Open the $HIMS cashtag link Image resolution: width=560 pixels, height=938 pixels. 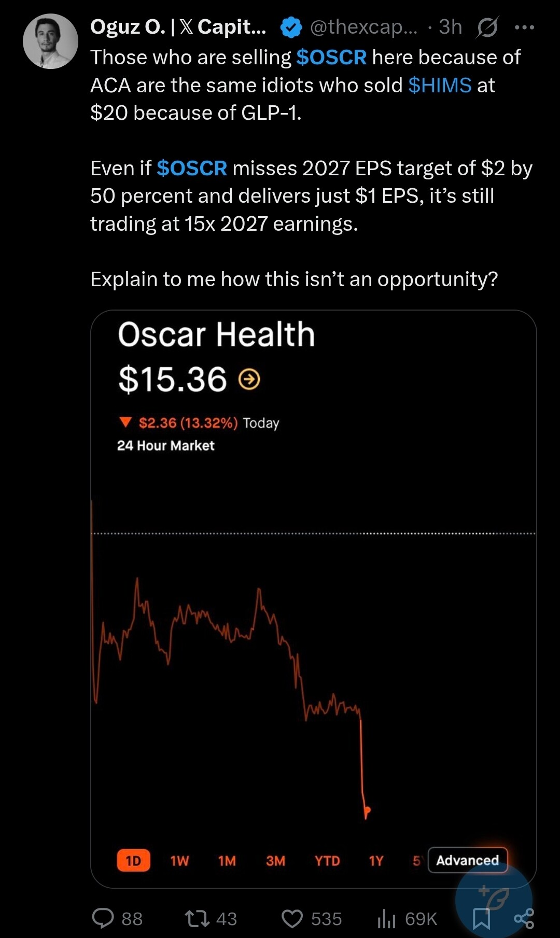(440, 86)
